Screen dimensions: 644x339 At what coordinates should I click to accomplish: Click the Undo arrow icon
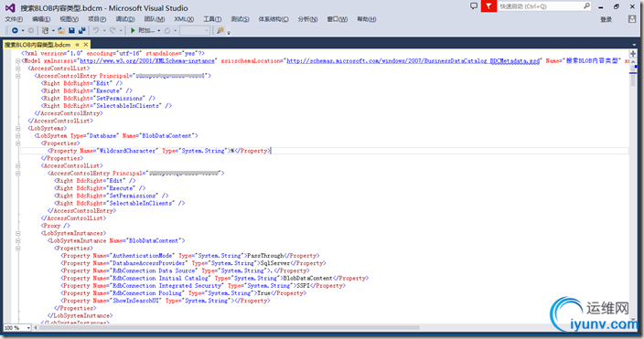point(96,30)
